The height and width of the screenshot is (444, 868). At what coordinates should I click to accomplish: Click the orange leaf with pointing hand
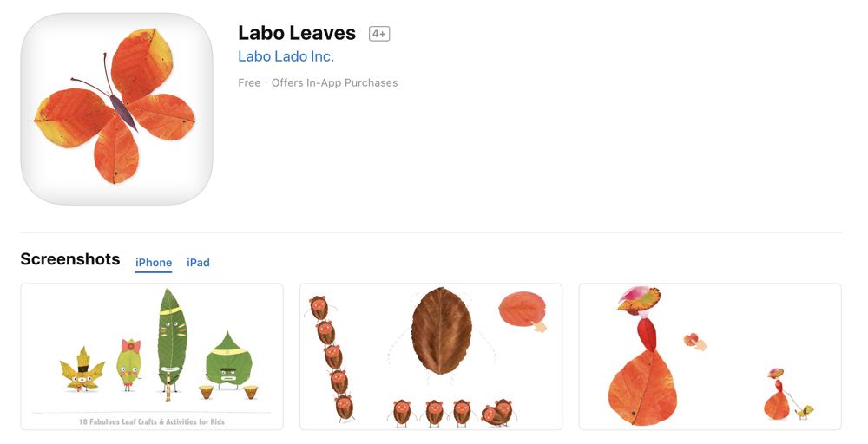coord(523,311)
